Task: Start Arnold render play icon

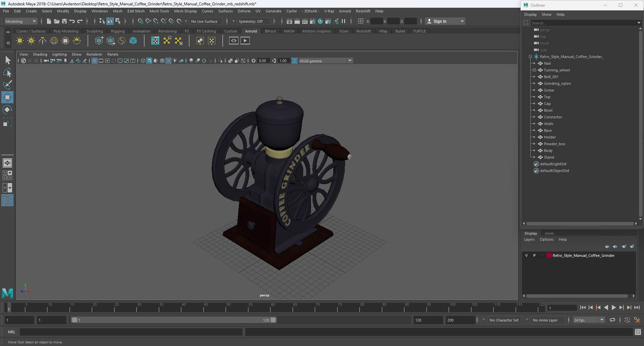Action: (245, 41)
